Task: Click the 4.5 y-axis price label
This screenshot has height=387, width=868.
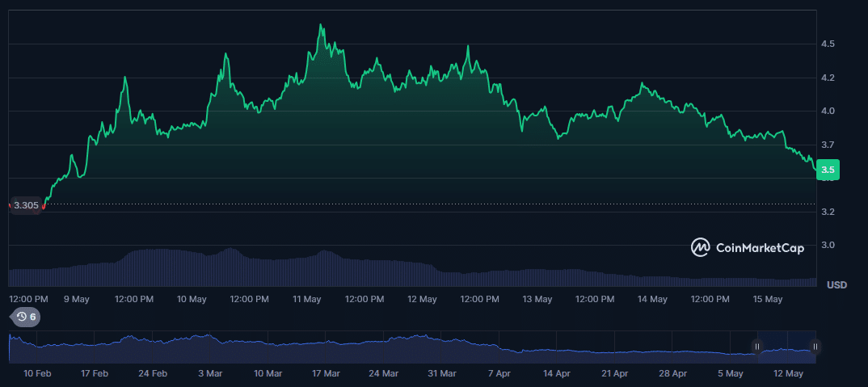Action: (x=828, y=44)
